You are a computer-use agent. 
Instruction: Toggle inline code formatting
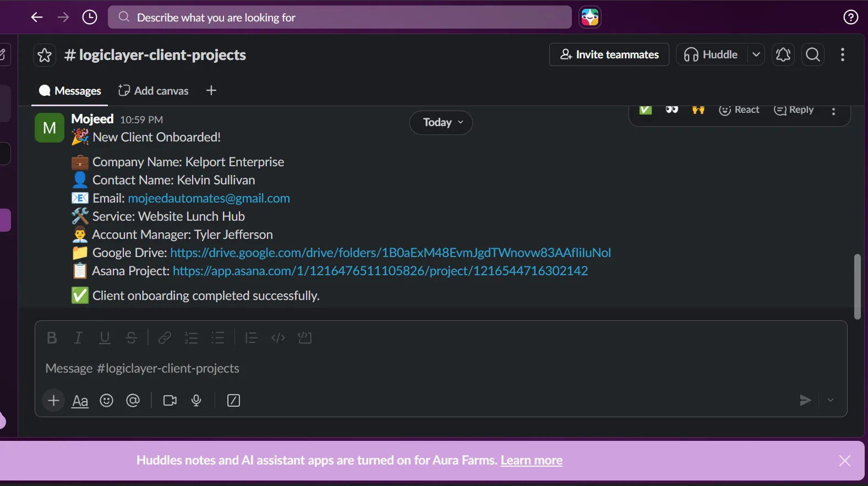[278, 338]
